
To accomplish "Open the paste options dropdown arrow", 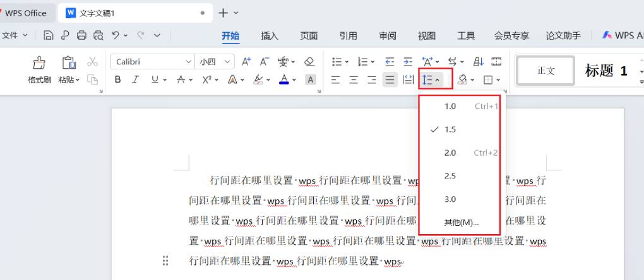I will 77,80.
